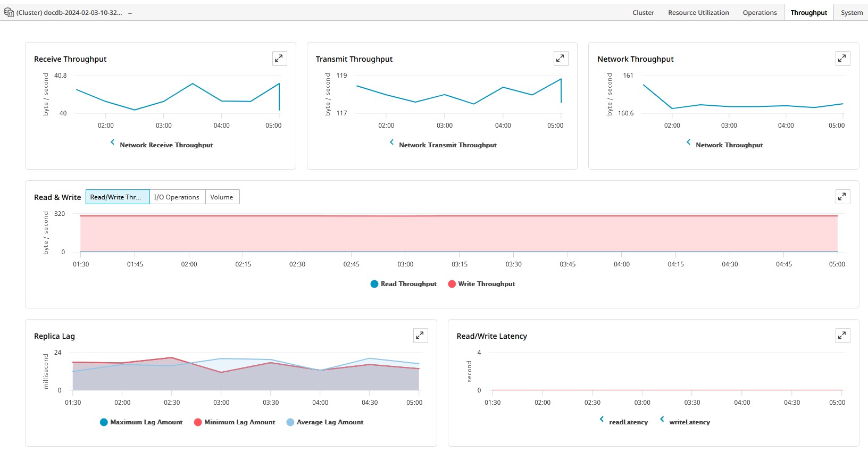The width and height of the screenshot is (868, 452).
Task: Go to the Cluster tab
Action: [x=643, y=13]
